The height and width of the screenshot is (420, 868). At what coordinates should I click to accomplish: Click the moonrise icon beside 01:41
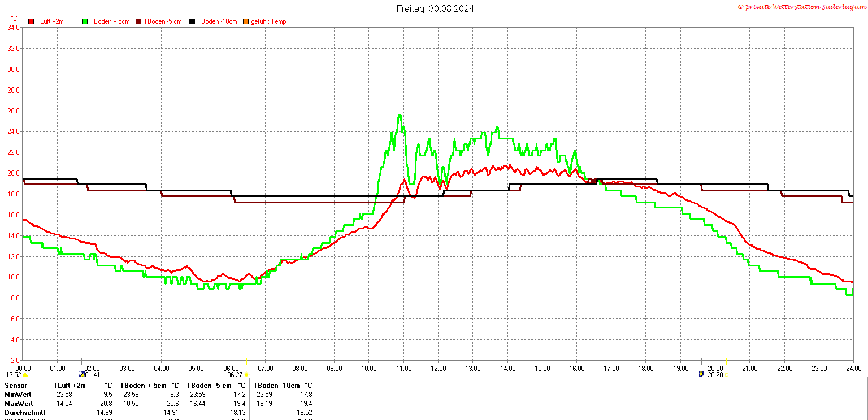[x=81, y=374]
